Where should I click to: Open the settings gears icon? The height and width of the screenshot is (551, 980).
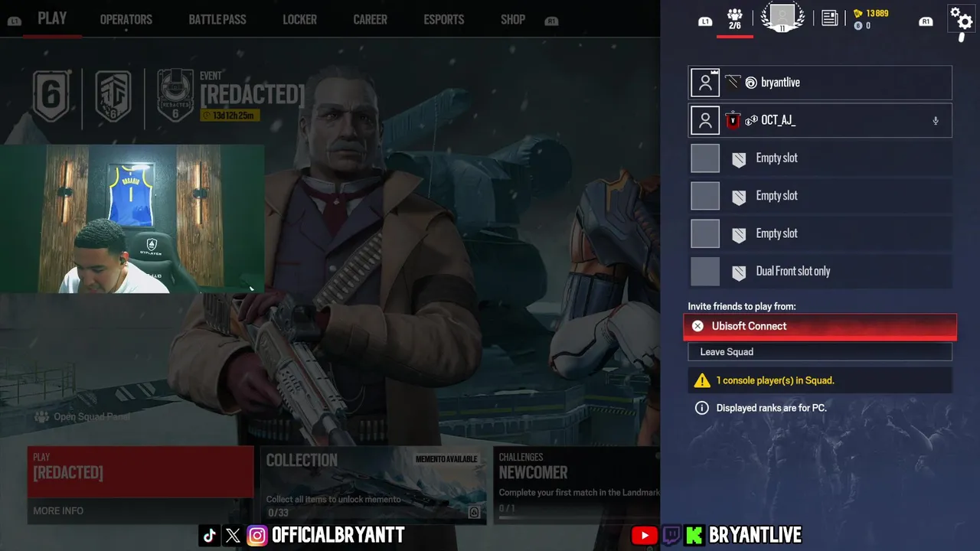tap(961, 18)
